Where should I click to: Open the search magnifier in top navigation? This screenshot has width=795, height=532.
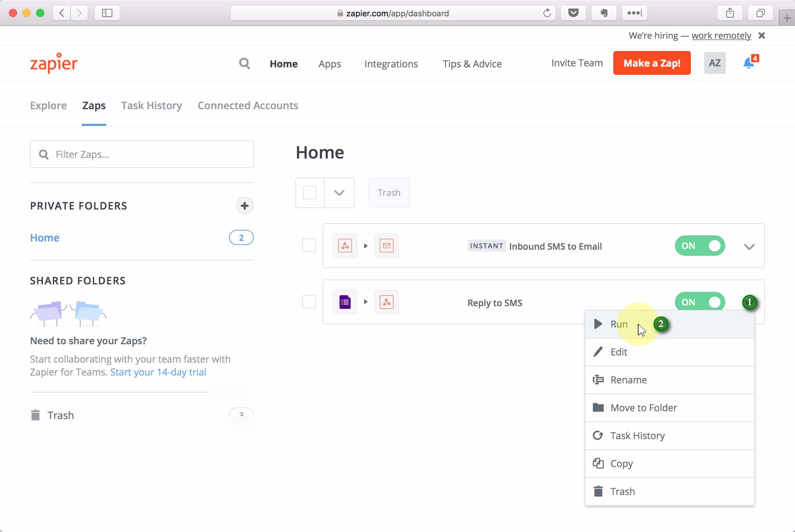tap(244, 63)
